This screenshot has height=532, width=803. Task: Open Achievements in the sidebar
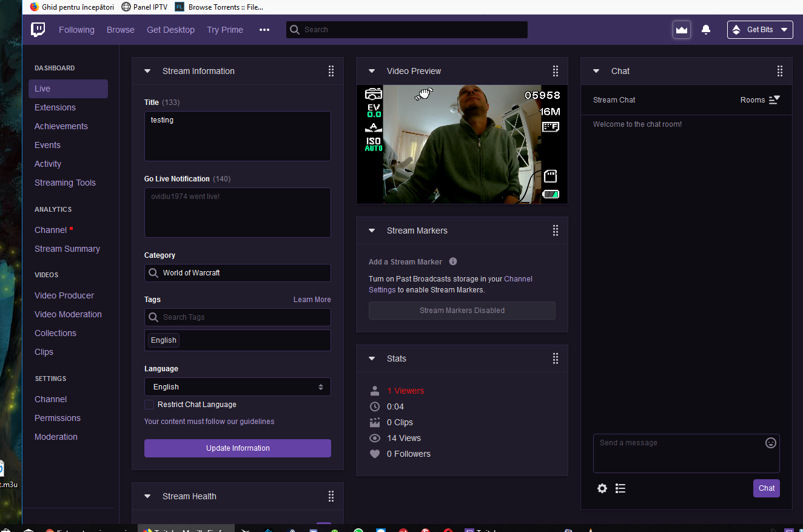coord(61,126)
